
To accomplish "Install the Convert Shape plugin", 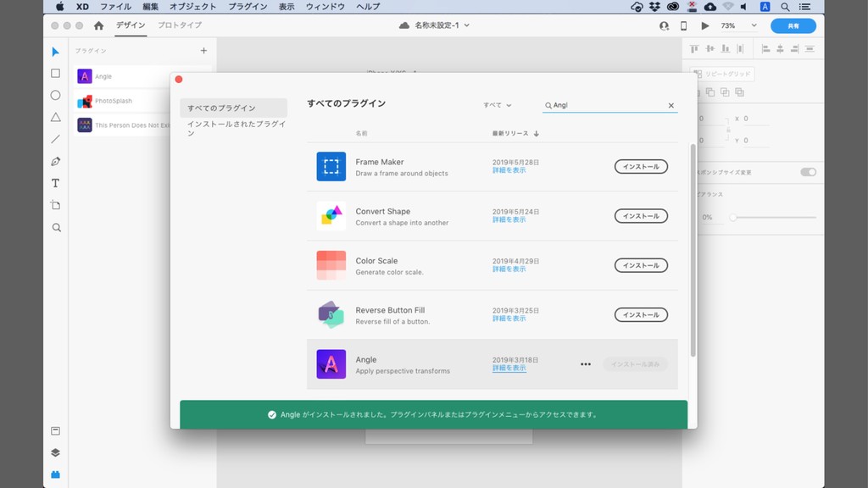I will (641, 216).
